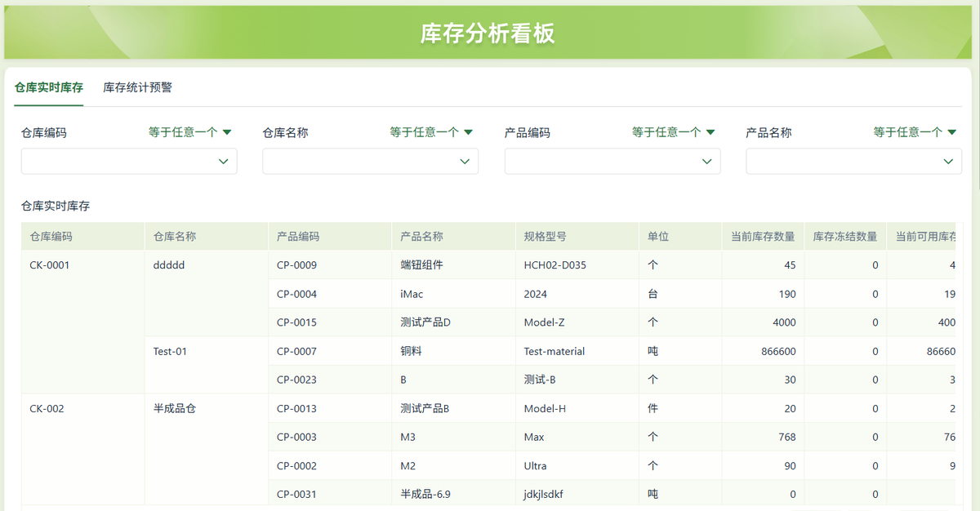The height and width of the screenshot is (511, 980).
Task: Open the 仓库编码 filter dropdown box
Action: [129, 162]
